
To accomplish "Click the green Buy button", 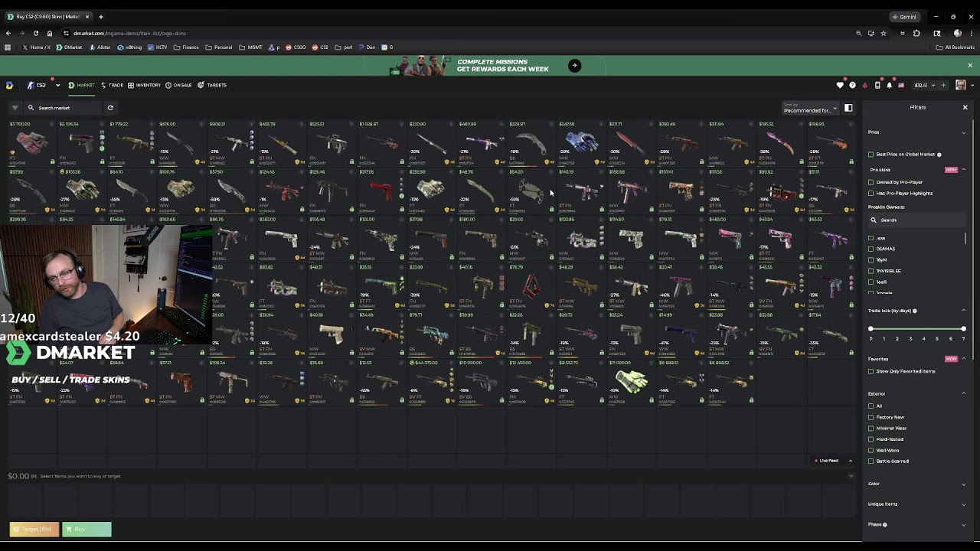I will 87,529.
